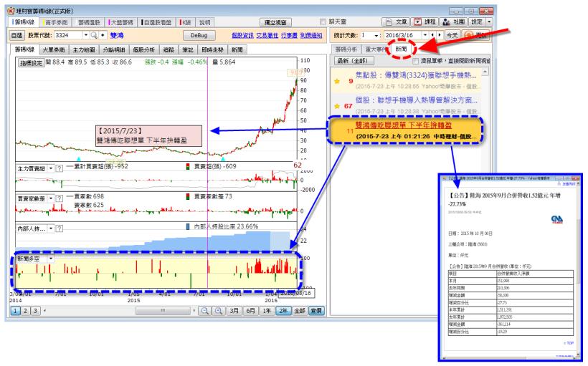
Task: Open the 交易屬性 link
Action: 267,35
